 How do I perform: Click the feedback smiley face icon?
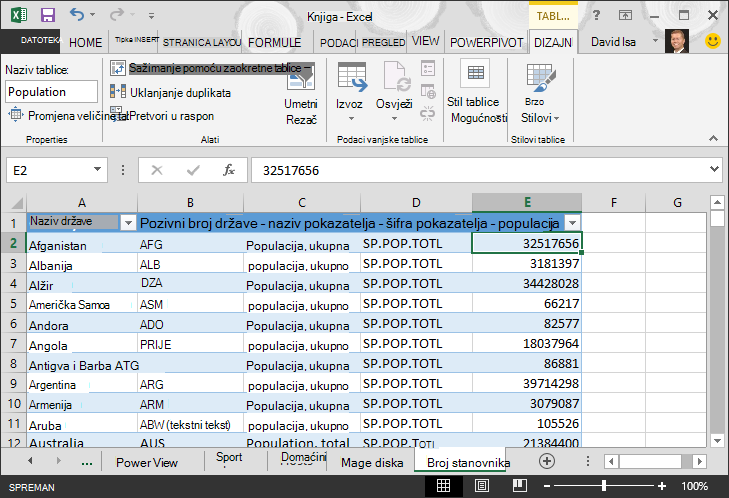(712, 41)
